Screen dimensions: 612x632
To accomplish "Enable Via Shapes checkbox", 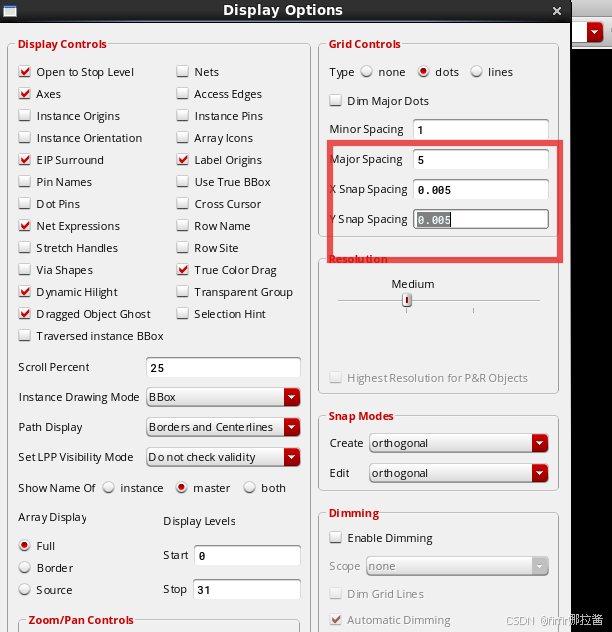I will [x=25, y=270].
